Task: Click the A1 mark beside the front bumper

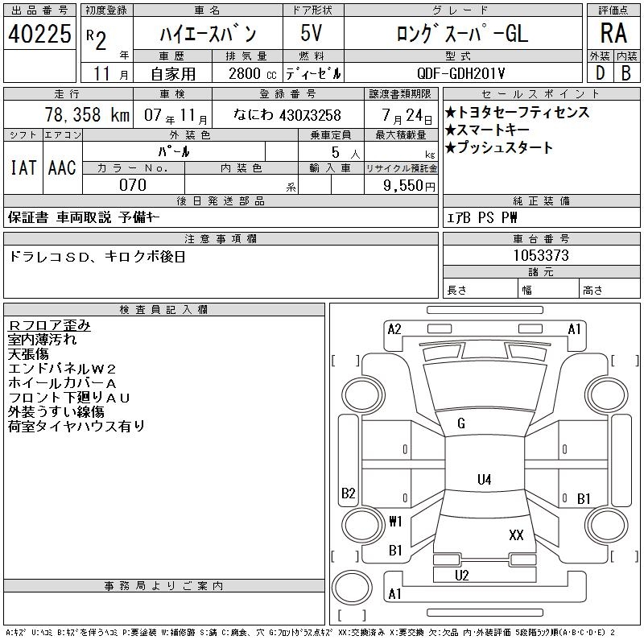Action: click(x=574, y=329)
